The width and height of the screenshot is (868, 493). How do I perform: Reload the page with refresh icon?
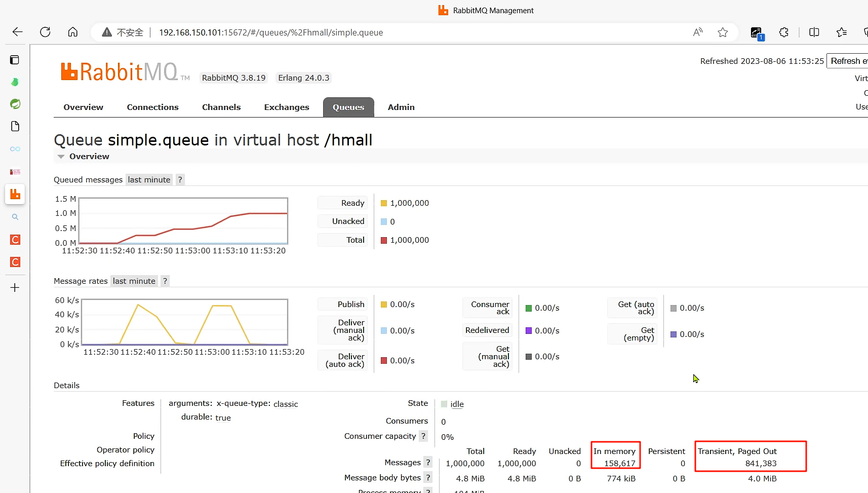point(45,32)
